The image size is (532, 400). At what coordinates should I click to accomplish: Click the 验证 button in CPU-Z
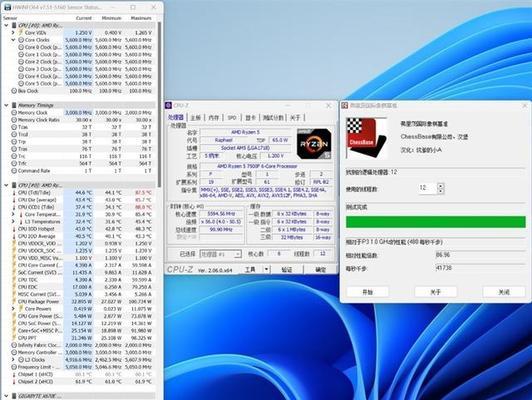pos(287,269)
